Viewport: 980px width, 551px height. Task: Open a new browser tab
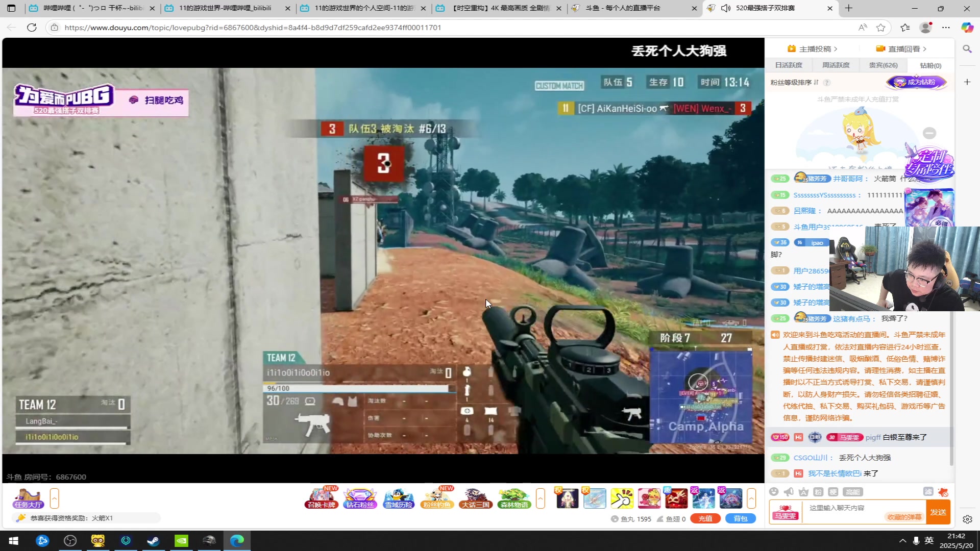click(x=848, y=8)
